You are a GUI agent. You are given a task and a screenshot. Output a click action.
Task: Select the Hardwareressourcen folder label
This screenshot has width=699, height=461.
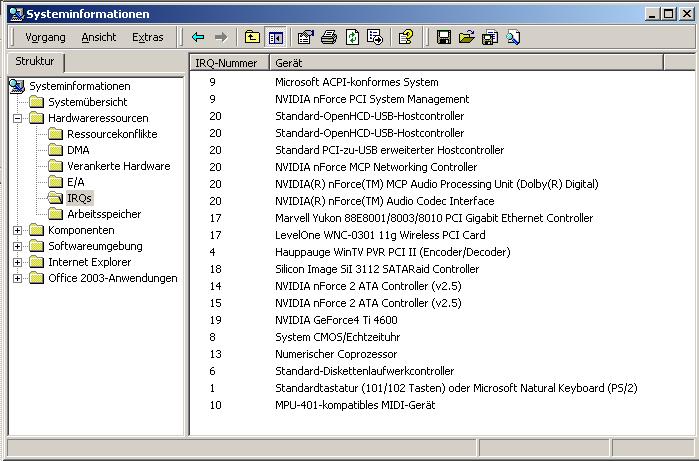98,118
